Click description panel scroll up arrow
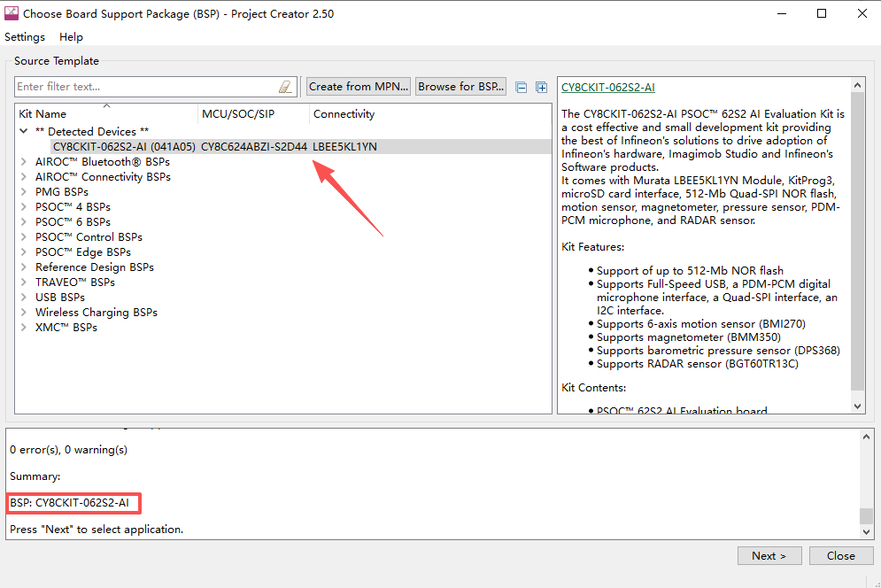 pos(857,85)
